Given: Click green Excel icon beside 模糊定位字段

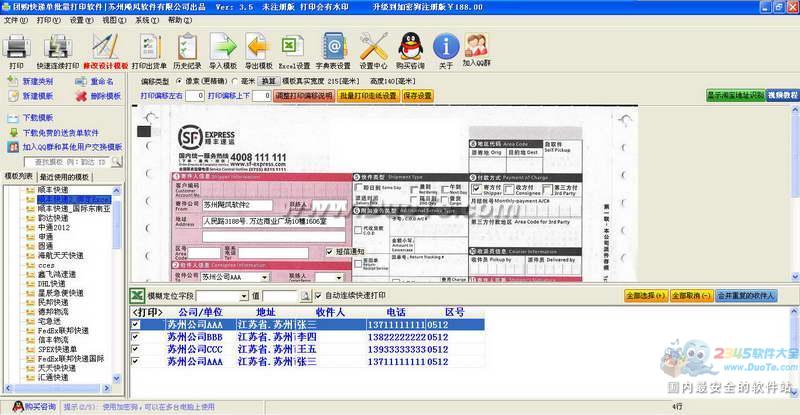Looking at the screenshot, I should click(137, 295).
